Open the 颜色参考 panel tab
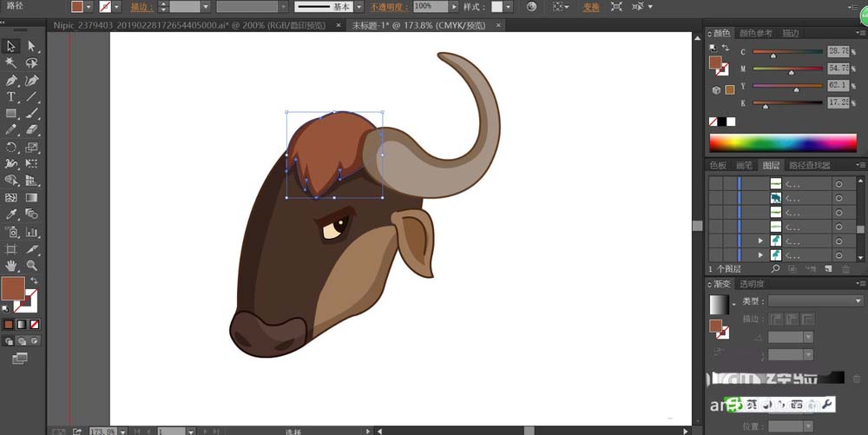 [x=756, y=33]
